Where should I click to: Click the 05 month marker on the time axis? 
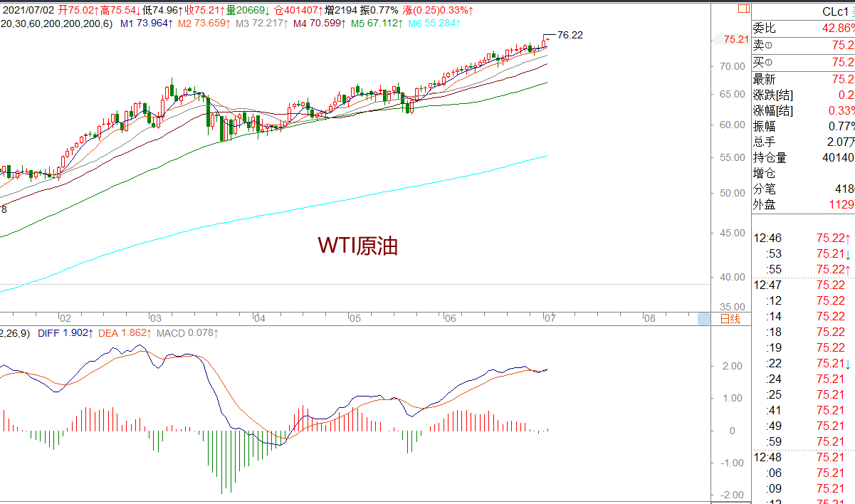click(355, 318)
